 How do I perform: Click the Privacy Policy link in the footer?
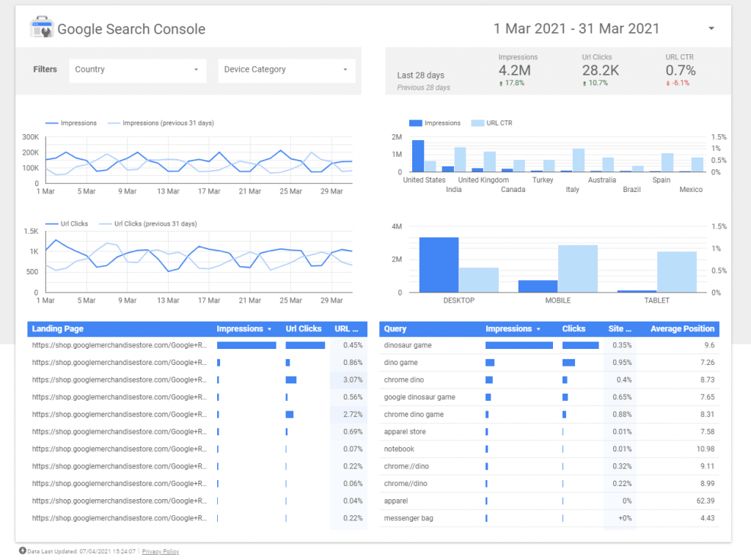(x=160, y=551)
